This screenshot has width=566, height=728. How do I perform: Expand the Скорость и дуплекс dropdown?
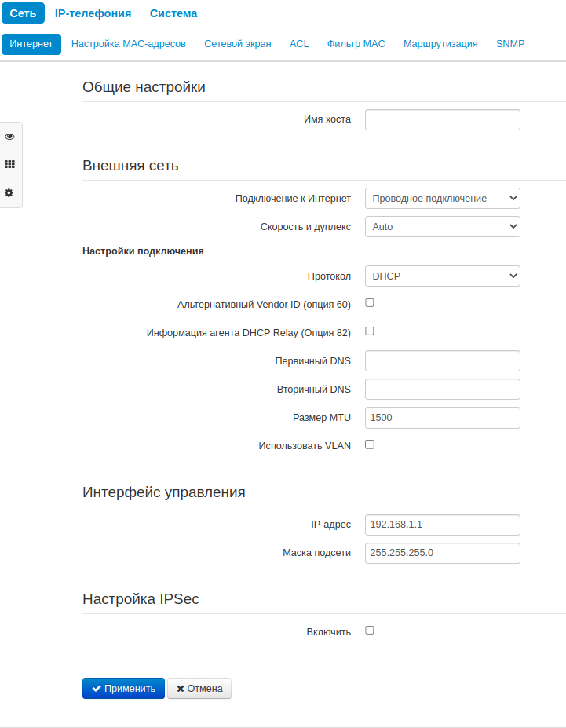442,226
